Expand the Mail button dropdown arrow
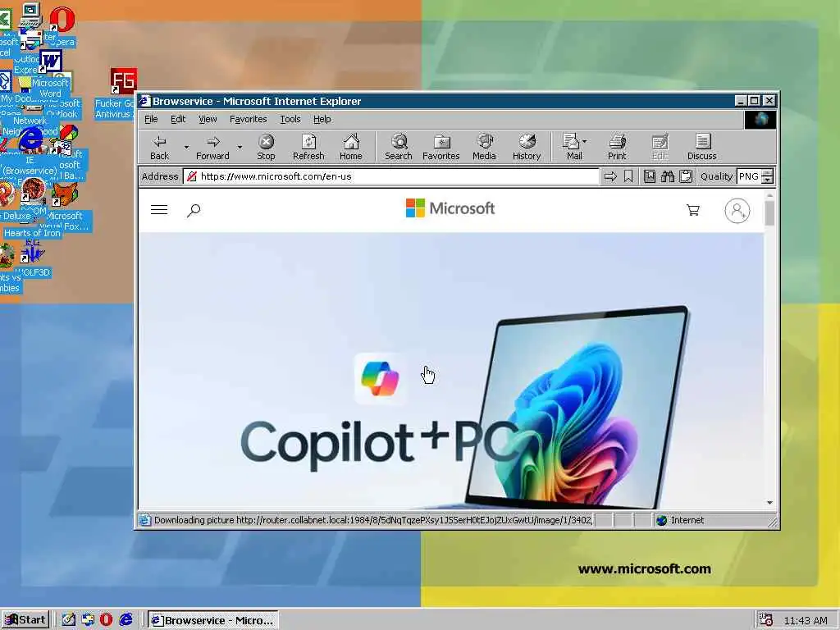 click(584, 141)
